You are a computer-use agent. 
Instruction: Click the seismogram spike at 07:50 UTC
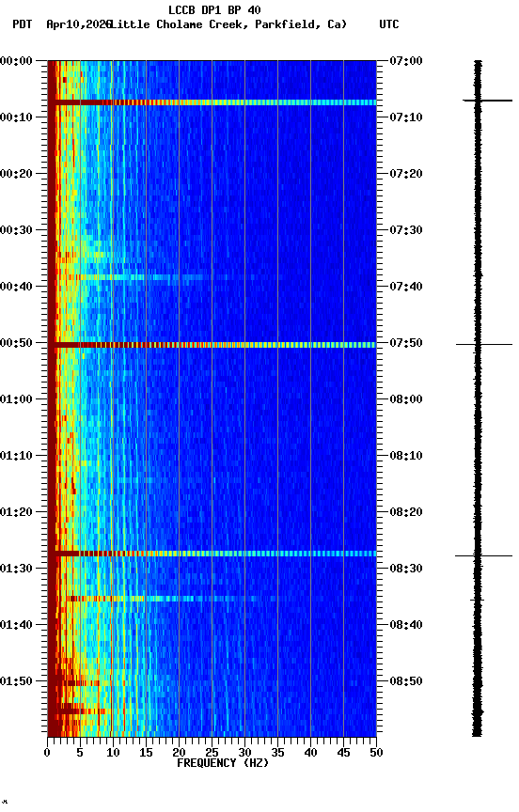(x=484, y=344)
